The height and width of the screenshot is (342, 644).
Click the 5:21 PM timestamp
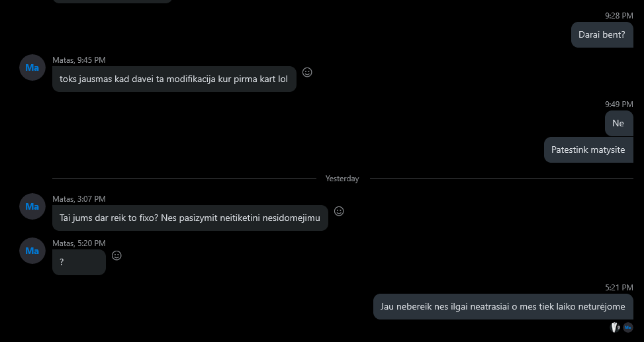coord(619,288)
